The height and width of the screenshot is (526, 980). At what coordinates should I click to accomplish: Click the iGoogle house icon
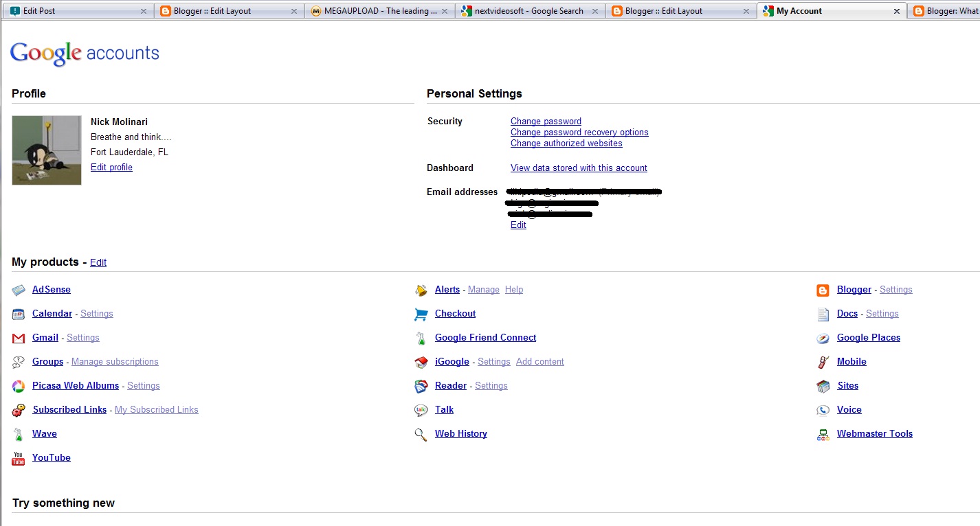click(421, 362)
